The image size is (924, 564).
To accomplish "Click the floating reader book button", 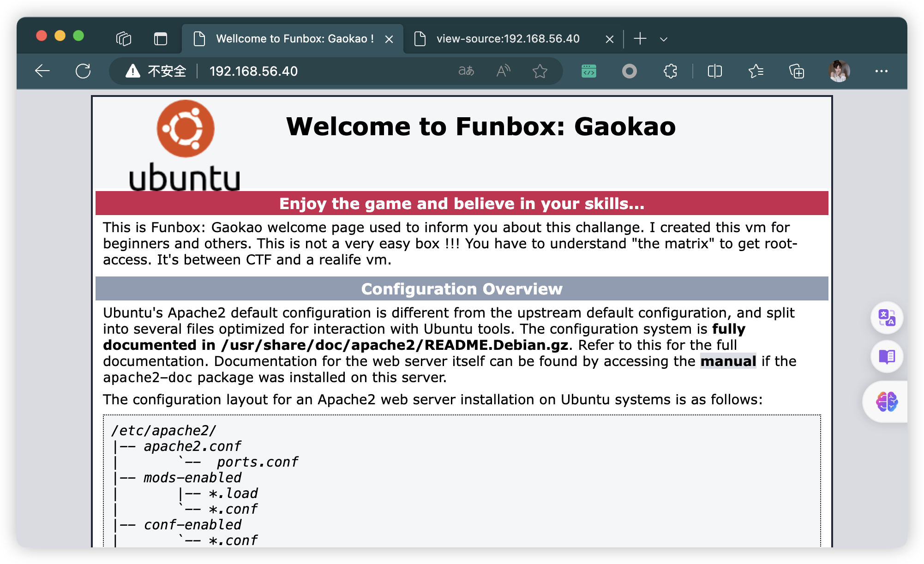I will 887,356.
